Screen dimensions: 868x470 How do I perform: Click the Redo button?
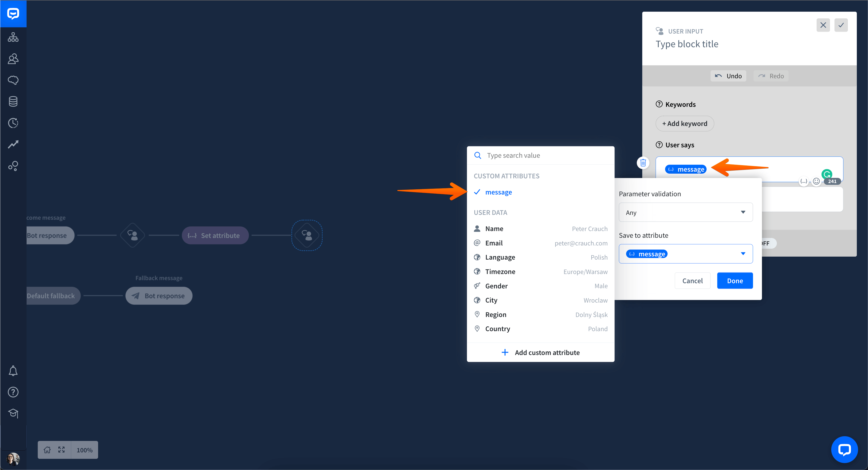[x=771, y=76]
